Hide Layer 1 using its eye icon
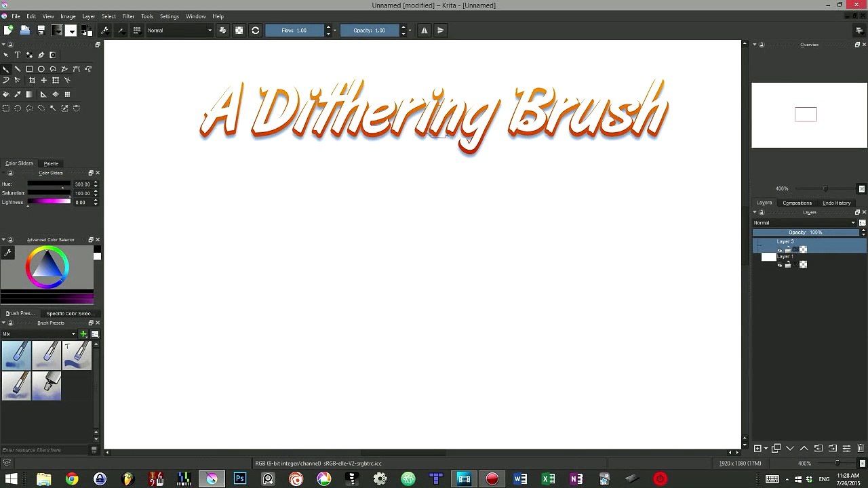868x488 pixels. point(779,265)
